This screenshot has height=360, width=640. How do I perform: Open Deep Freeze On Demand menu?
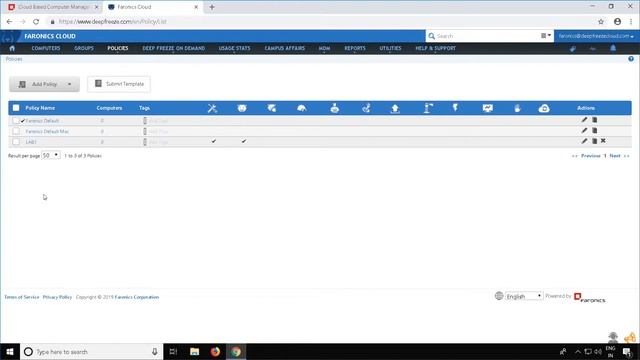coord(173,48)
